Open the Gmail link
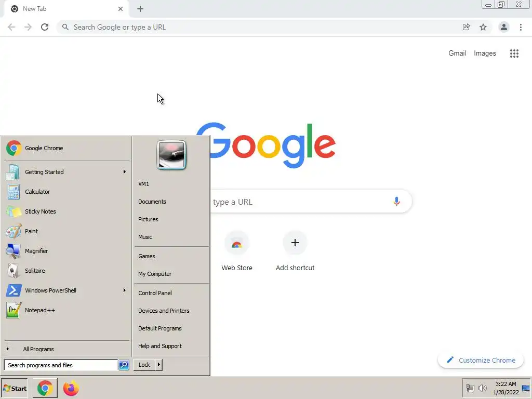This screenshot has height=399, width=532. point(457,54)
